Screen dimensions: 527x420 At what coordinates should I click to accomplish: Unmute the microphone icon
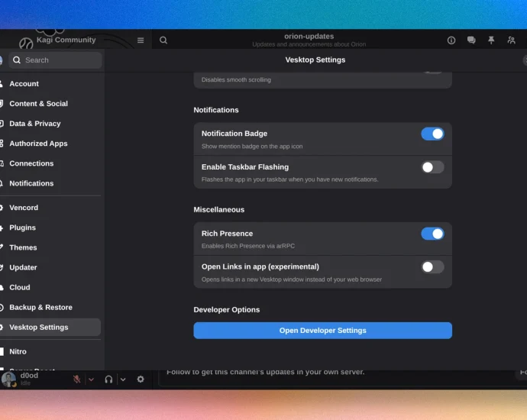[x=77, y=380]
